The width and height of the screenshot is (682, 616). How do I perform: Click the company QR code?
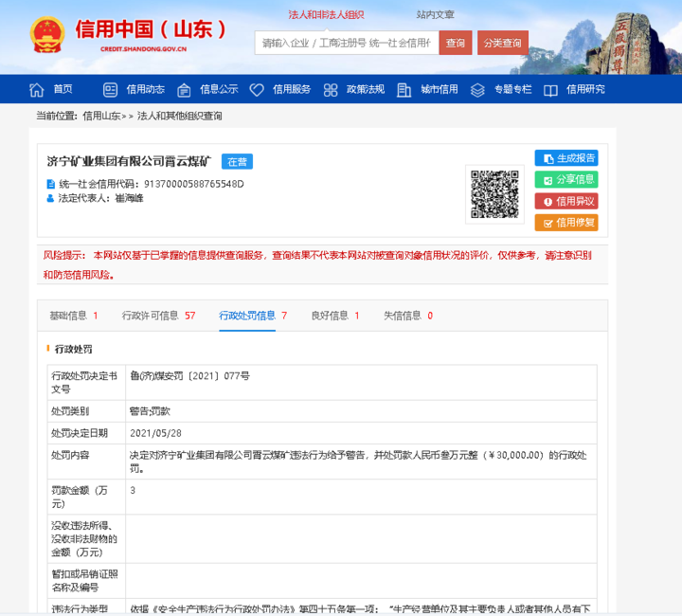click(494, 194)
